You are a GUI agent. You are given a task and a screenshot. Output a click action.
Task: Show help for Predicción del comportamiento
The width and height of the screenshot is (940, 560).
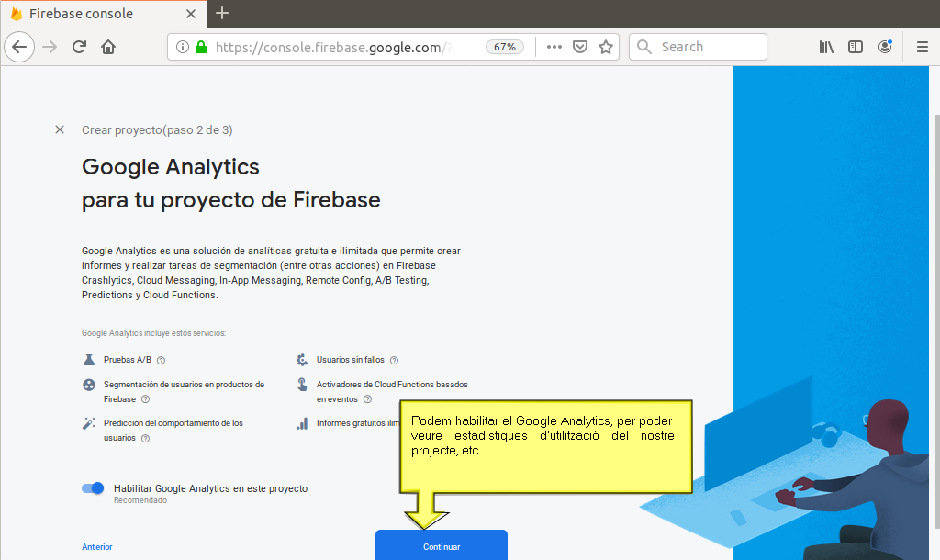(145, 438)
